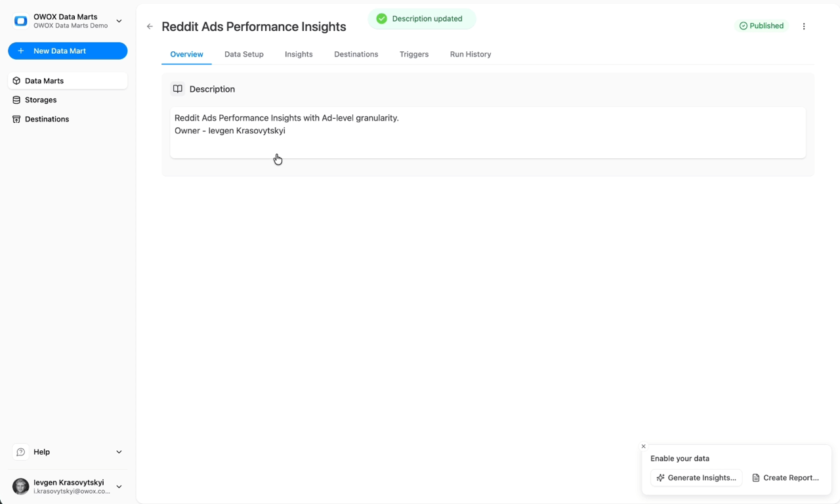This screenshot has height=504, width=840.
Task: Click the sidebar Destinations archive icon
Action: point(17,119)
